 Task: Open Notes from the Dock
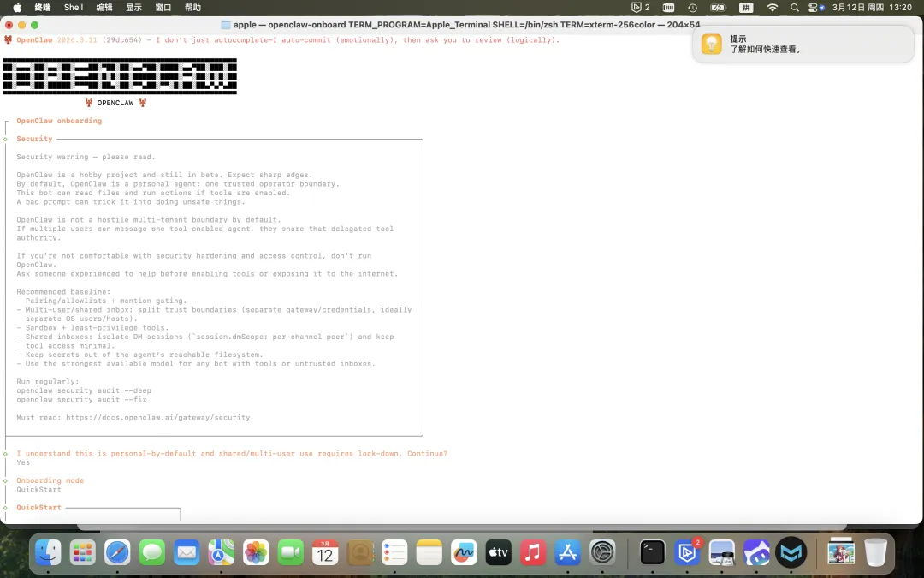click(429, 552)
